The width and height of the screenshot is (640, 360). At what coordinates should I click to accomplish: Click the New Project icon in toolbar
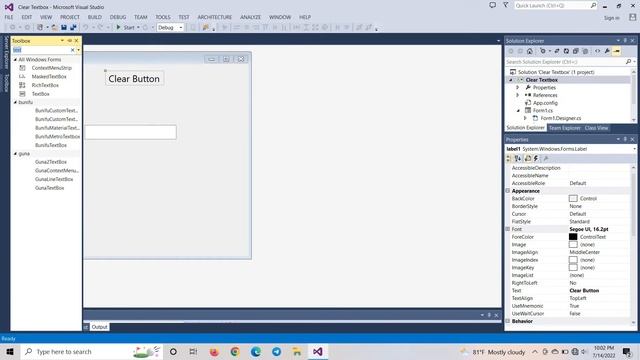(40, 27)
